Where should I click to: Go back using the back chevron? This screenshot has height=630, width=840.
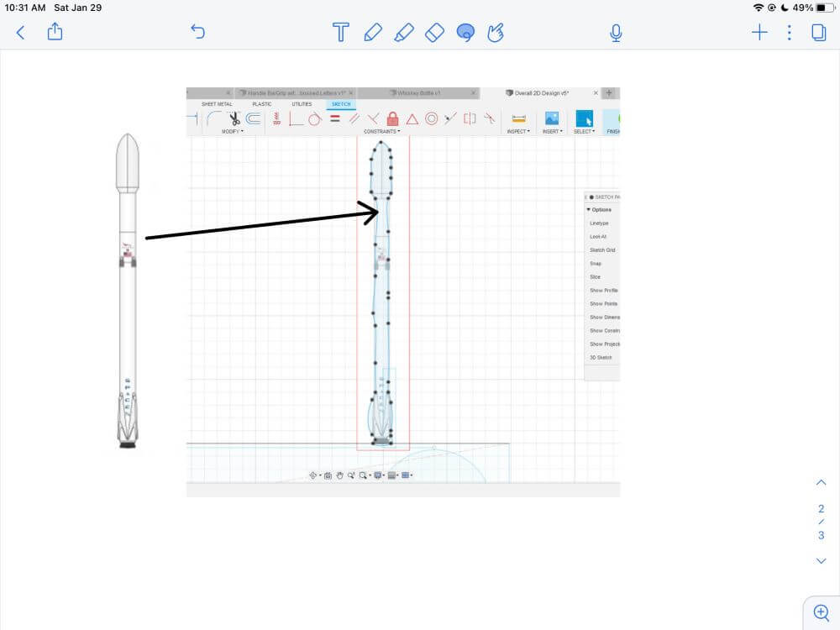point(20,33)
